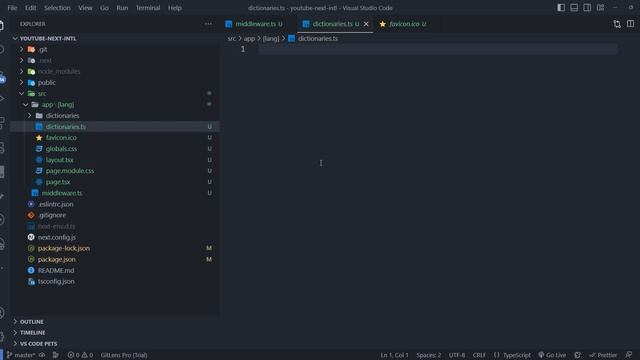Collapse the app [lang] folder

26,104
